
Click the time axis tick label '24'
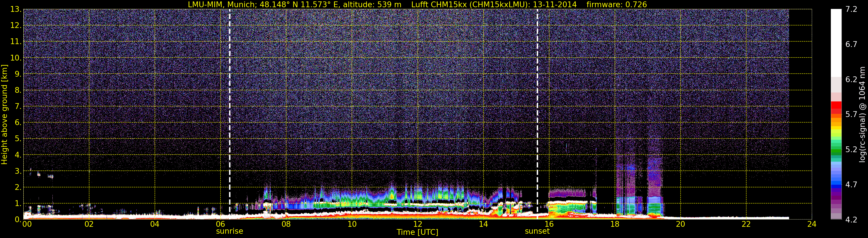[x=812, y=224]
